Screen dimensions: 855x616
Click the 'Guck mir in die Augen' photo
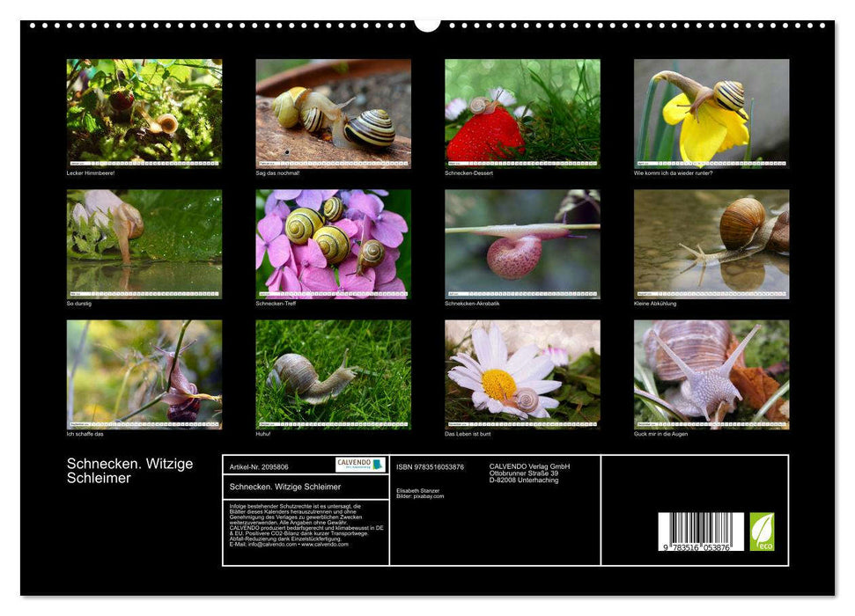click(711, 374)
